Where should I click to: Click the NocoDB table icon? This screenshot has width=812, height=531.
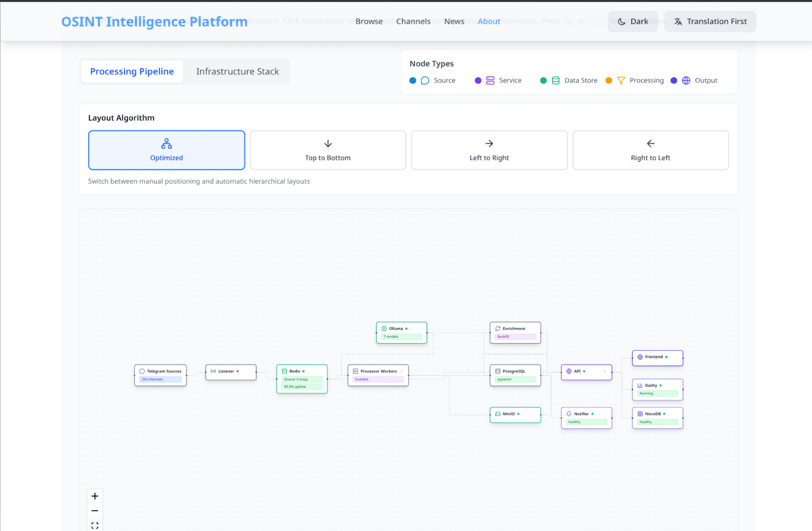tap(640, 414)
